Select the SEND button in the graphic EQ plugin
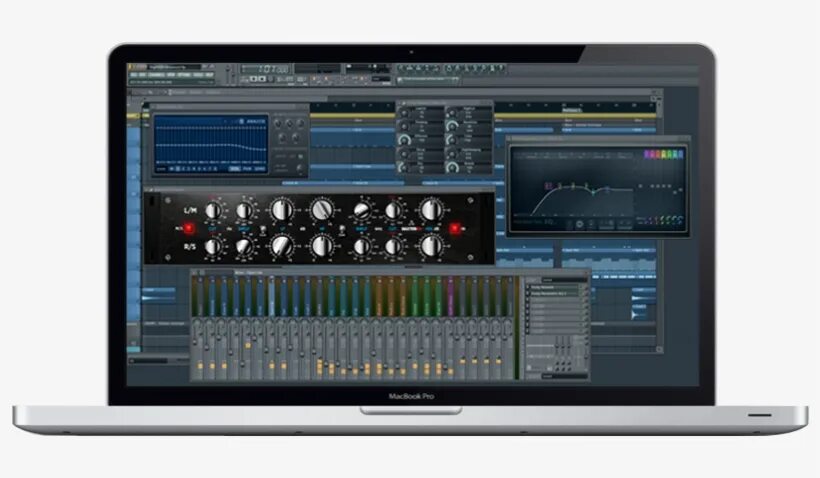 click(260, 169)
